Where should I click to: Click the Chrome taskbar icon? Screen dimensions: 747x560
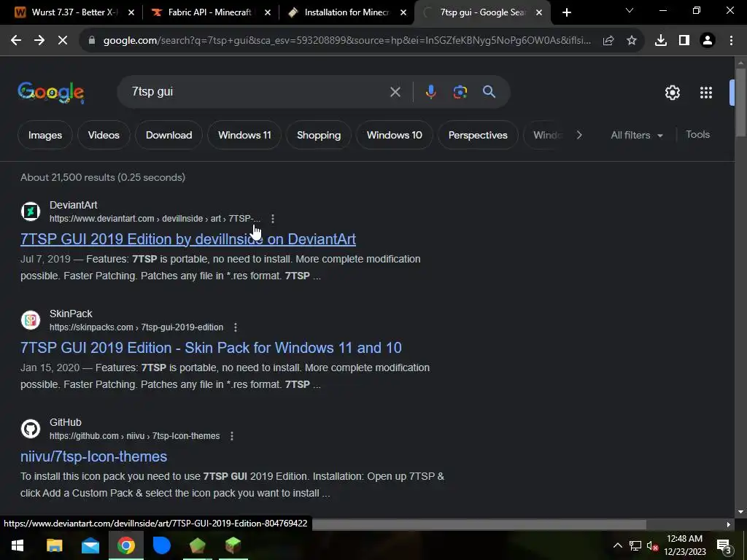(125, 545)
